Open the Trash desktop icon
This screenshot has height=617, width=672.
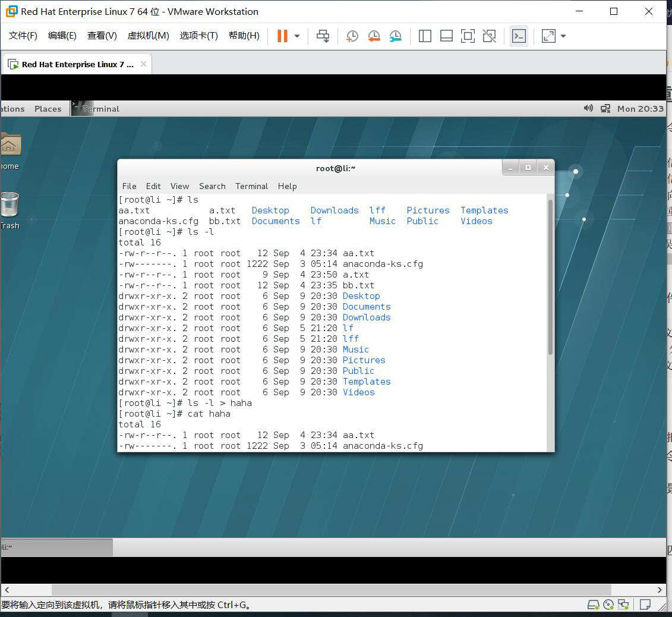pyautogui.click(x=10, y=210)
